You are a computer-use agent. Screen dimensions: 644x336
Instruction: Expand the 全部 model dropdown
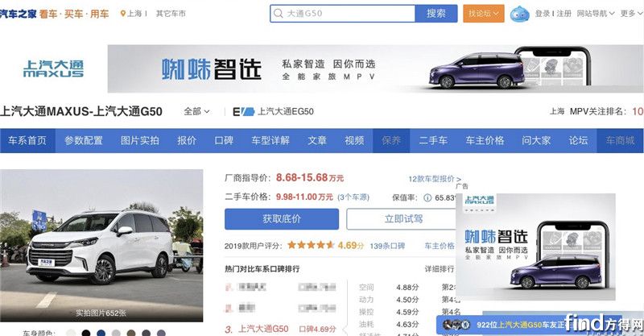pos(196,111)
